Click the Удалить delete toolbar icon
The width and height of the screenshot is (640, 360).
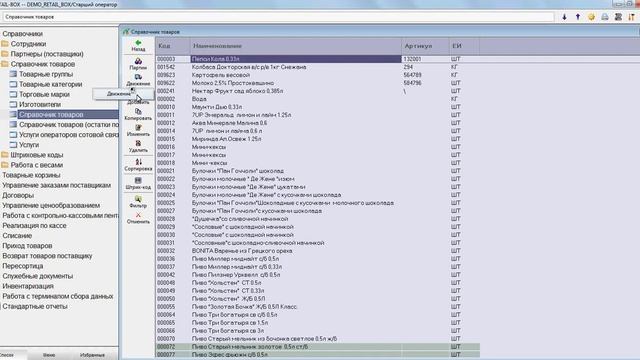point(138,144)
